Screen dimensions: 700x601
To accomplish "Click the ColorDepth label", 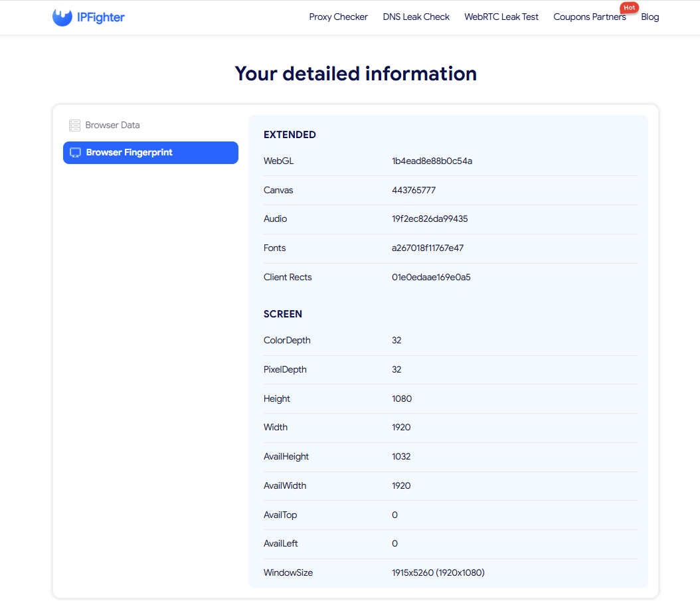I will pyautogui.click(x=287, y=340).
